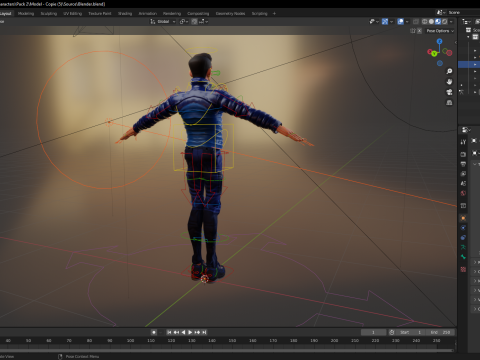Play the animation forward

pos(190,332)
